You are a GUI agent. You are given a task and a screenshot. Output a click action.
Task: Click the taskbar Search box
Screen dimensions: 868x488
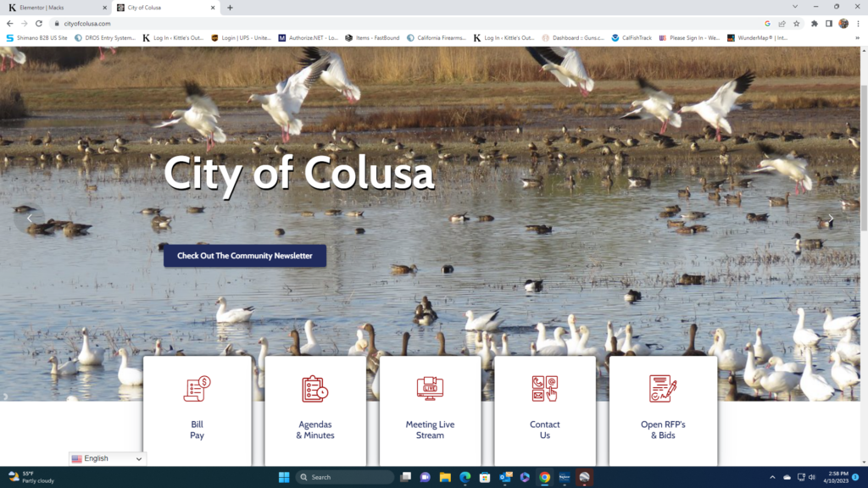(344, 477)
